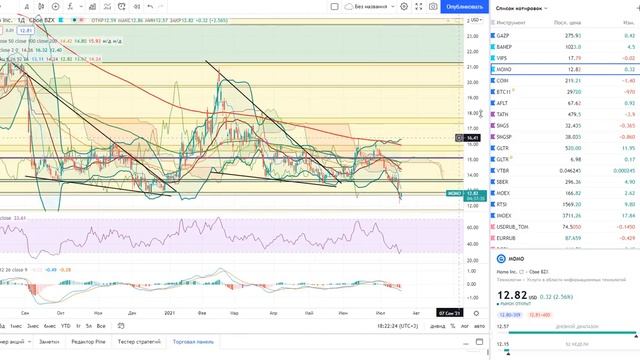Create an alert with the clock icon
This screenshot has width=640, height=360.
point(122,7)
